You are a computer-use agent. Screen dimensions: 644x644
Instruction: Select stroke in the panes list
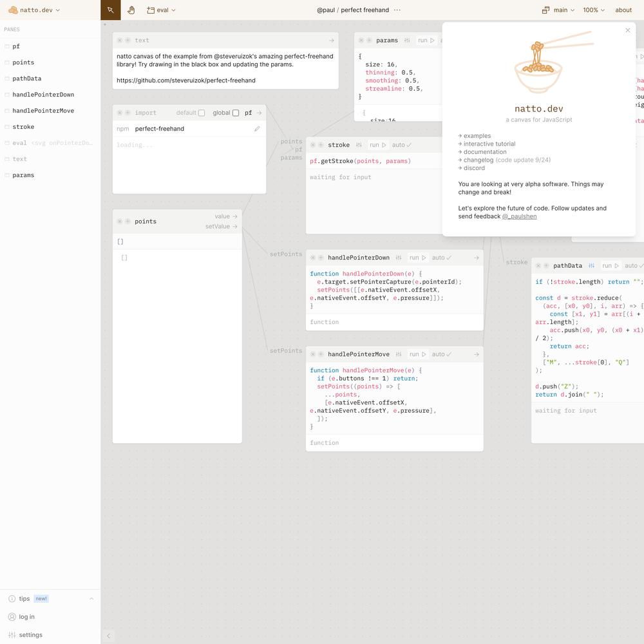point(50,127)
